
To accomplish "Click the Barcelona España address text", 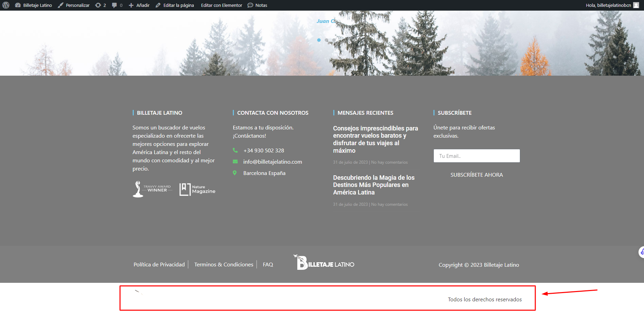I will pos(264,173).
